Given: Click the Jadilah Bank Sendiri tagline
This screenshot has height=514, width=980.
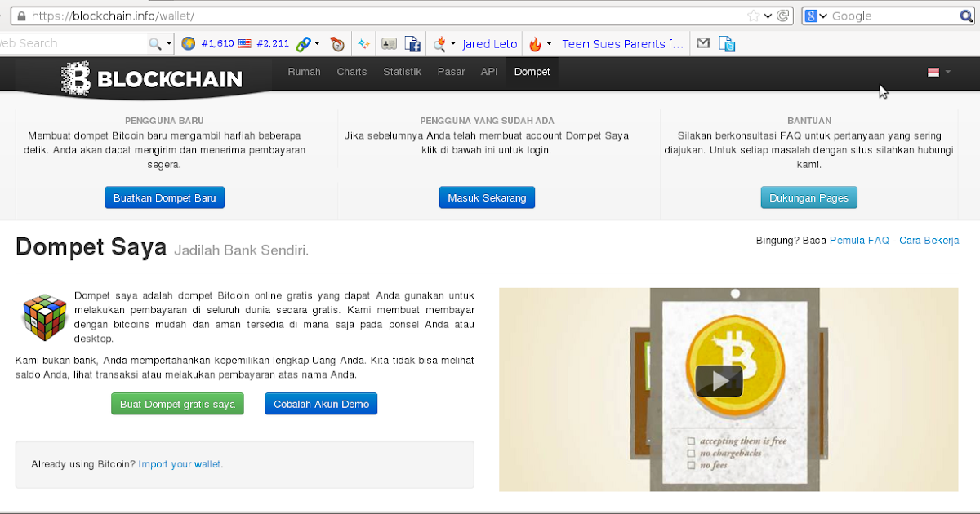Looking at the screenshot, I should [x=242, y=250].
